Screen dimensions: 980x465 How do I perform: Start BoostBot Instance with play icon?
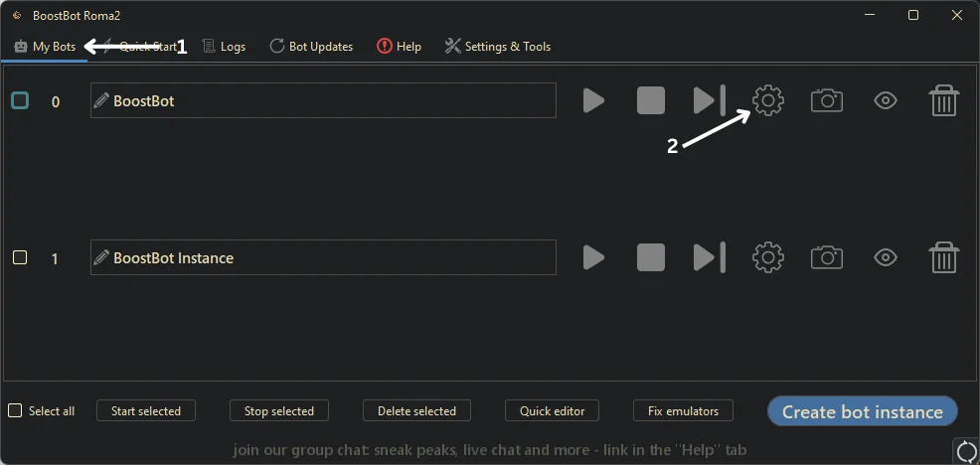[x=593, y=257]
